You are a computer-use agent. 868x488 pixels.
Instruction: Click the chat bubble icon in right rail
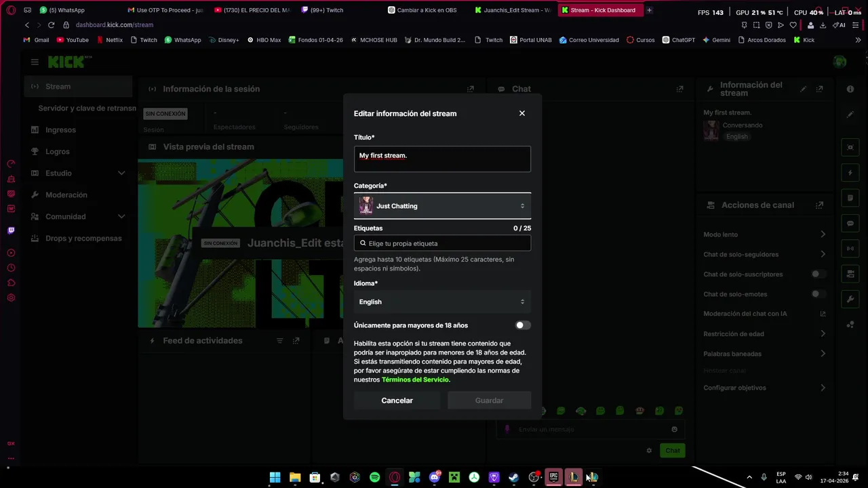pos(850,223)
